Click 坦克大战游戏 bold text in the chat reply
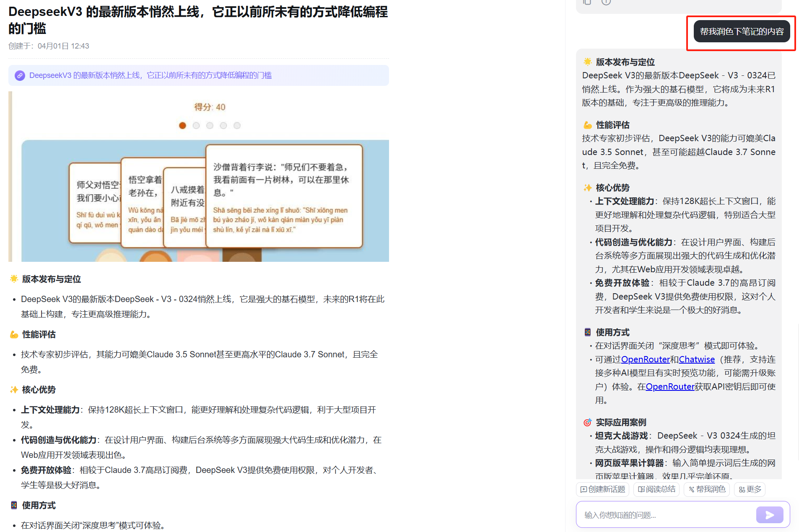This screenshot has height=532, width=799. coord(621,436)
